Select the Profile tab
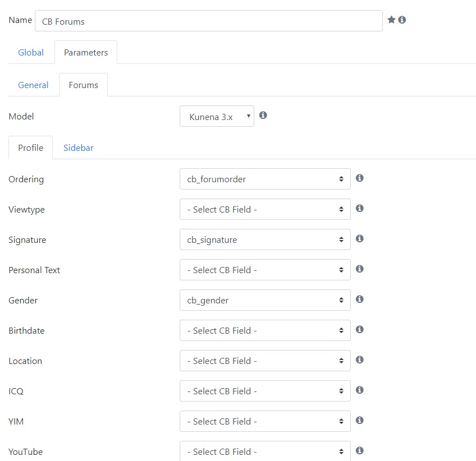The width and height of the screenshot is (476, 461). click(31, 147)
